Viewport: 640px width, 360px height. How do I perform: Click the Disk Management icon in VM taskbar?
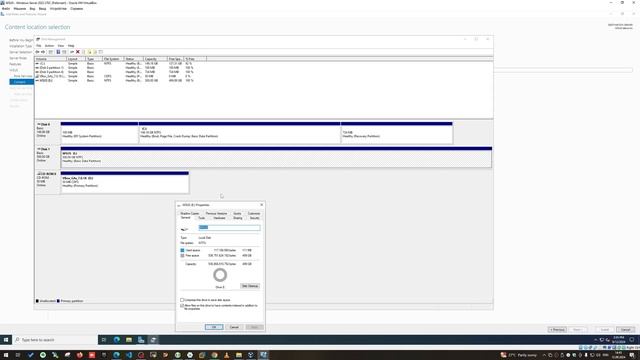153,340
